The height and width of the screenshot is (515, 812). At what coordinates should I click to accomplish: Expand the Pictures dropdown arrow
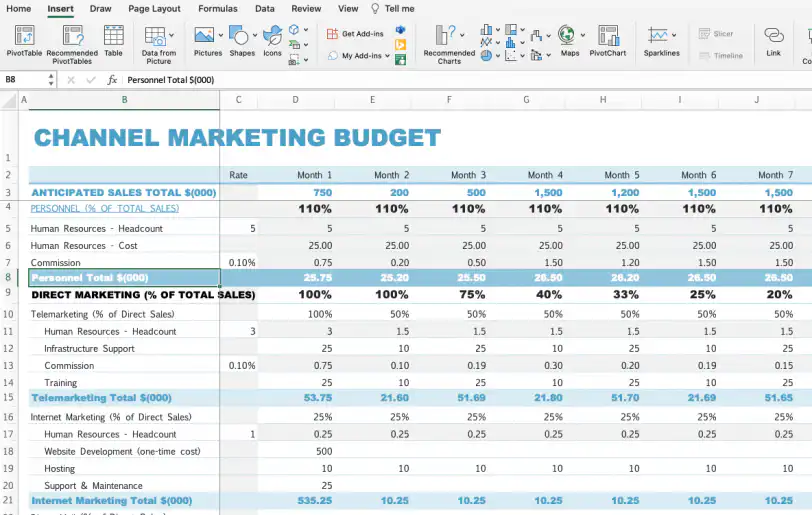coord(221,35)
